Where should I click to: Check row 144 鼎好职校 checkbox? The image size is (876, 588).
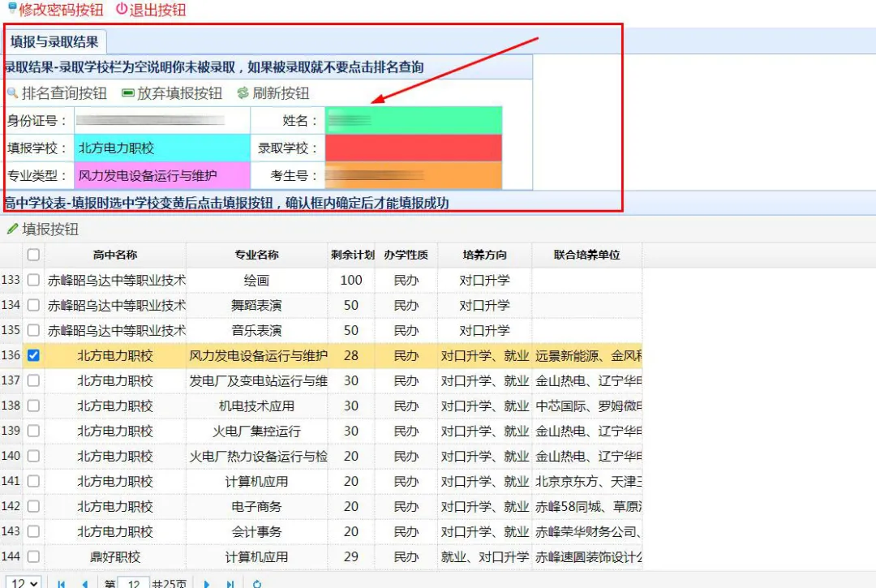pos(33,556)
